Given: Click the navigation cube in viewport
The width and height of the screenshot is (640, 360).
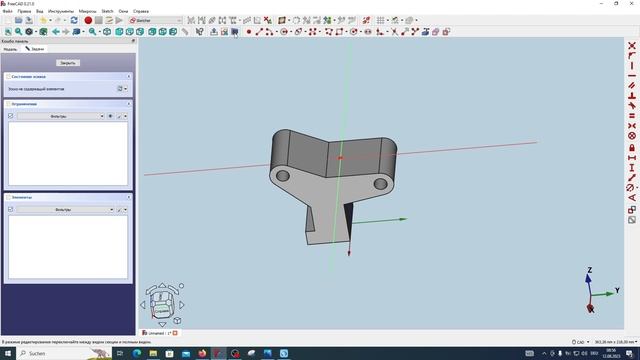Looking at the screenshot, I should pyautogui.click(x=162, y=304).
